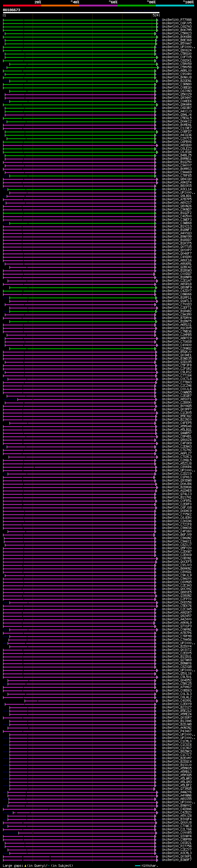Viewport: 197px width, 868px height.
Task: Open hit UniRef100_B0K7M5
Action: click(176, 30)
